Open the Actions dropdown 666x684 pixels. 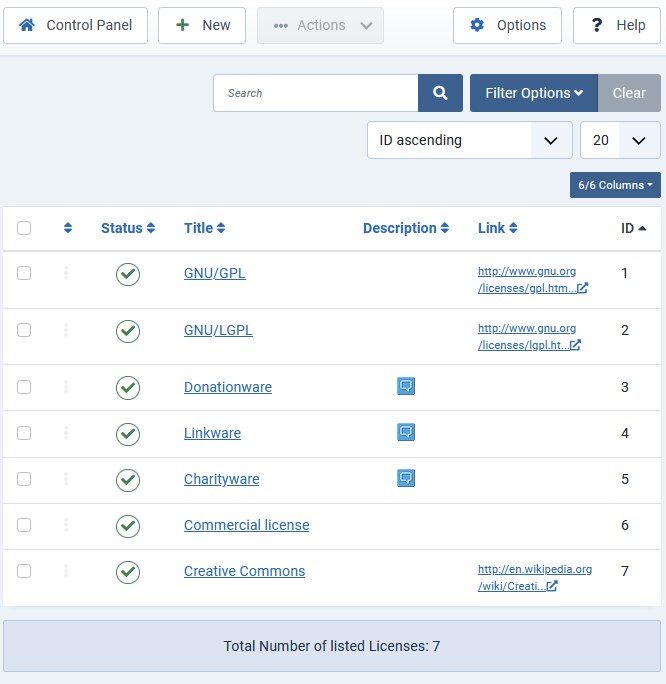pos(320,25)
